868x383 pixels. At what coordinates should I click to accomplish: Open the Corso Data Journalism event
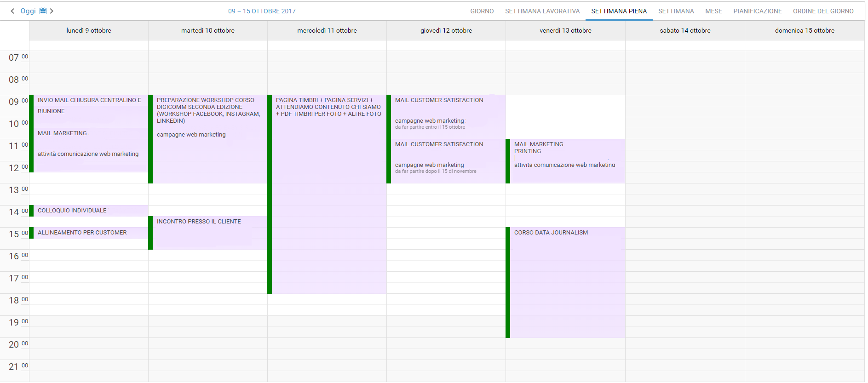551,233
